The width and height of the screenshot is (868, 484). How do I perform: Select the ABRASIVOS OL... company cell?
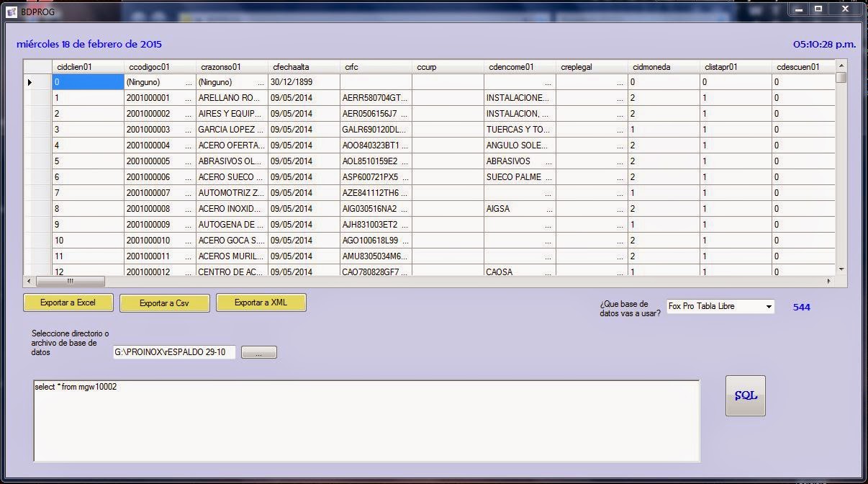pyautogui.click(x=232, y=161)
